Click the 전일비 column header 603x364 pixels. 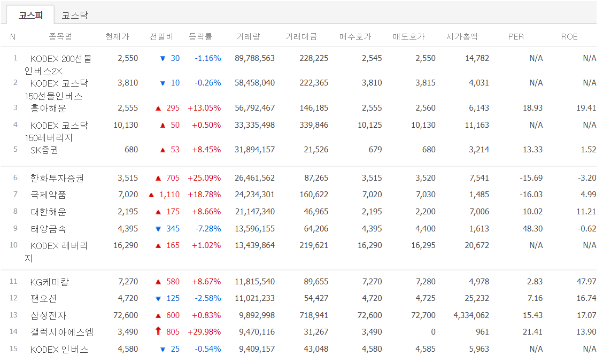point(161,36)
